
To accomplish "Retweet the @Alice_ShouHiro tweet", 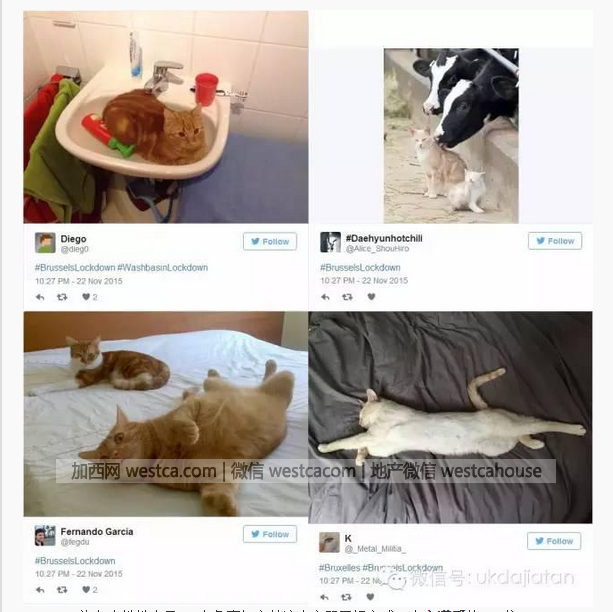I will tap(347, 297).
